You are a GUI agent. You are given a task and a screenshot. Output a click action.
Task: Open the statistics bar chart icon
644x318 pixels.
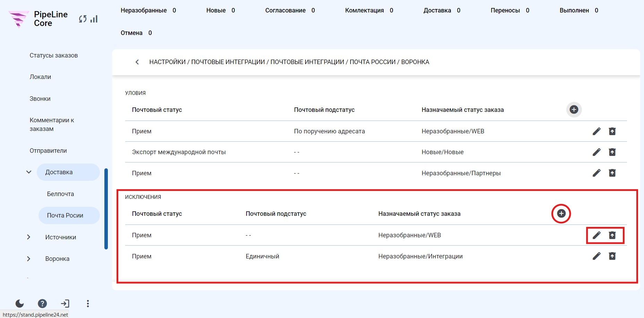point(94,19)
